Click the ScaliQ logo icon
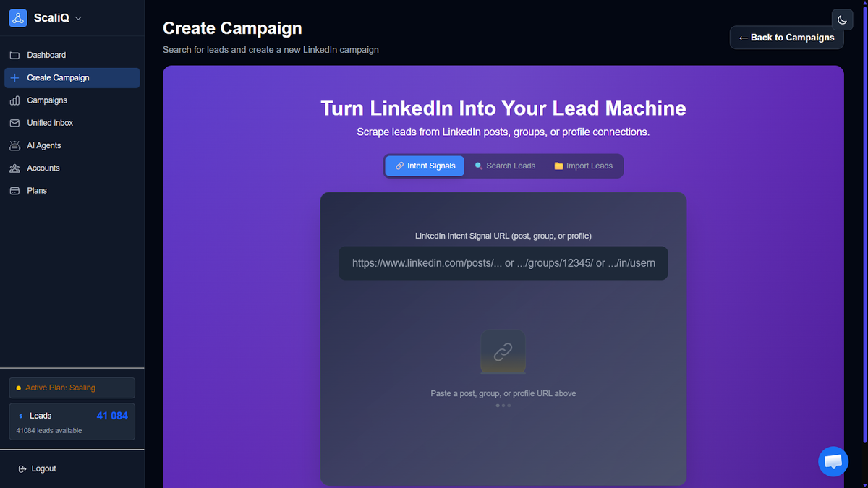 [17, 17]
